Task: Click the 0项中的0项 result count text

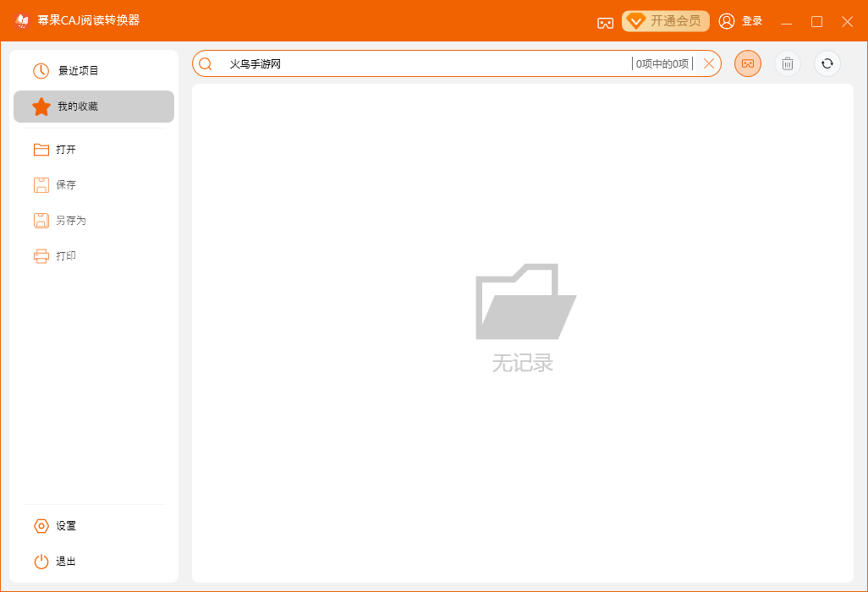Action: [662, 63]
